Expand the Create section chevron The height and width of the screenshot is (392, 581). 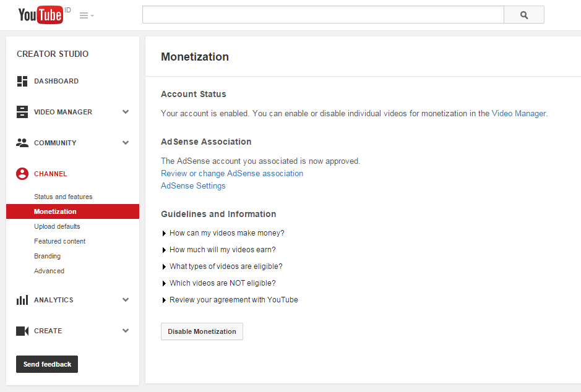(126, 331)
